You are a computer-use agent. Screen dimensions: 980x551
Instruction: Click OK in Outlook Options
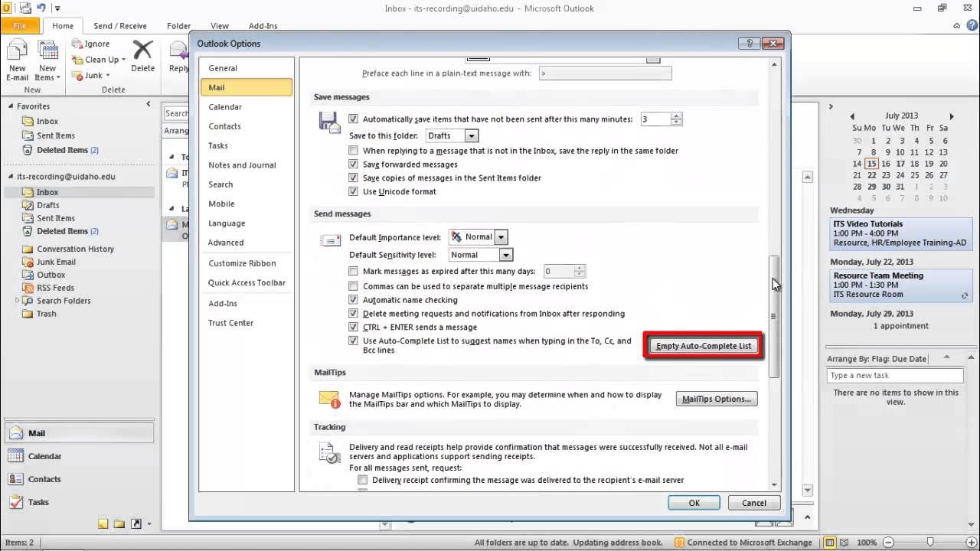(694, 503)
